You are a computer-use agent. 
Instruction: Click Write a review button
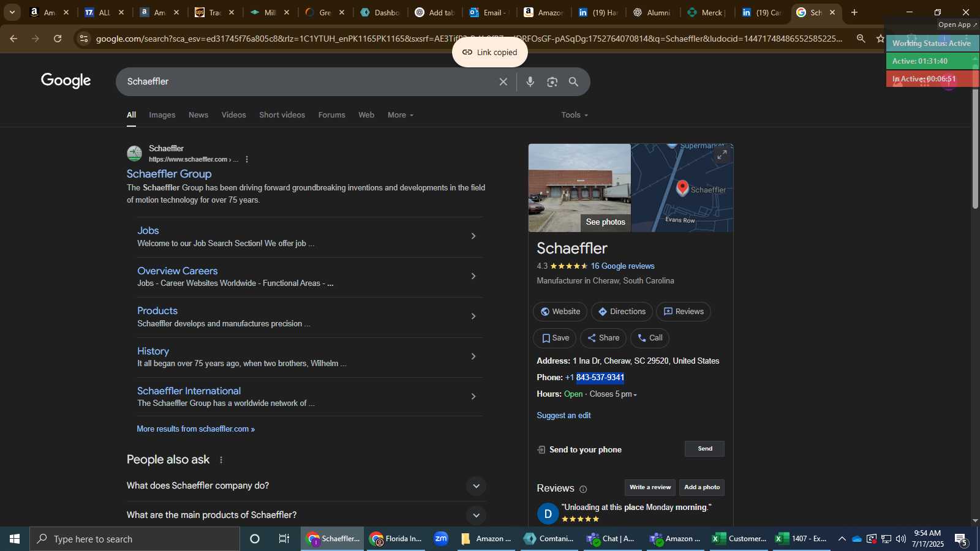point(650,487)
